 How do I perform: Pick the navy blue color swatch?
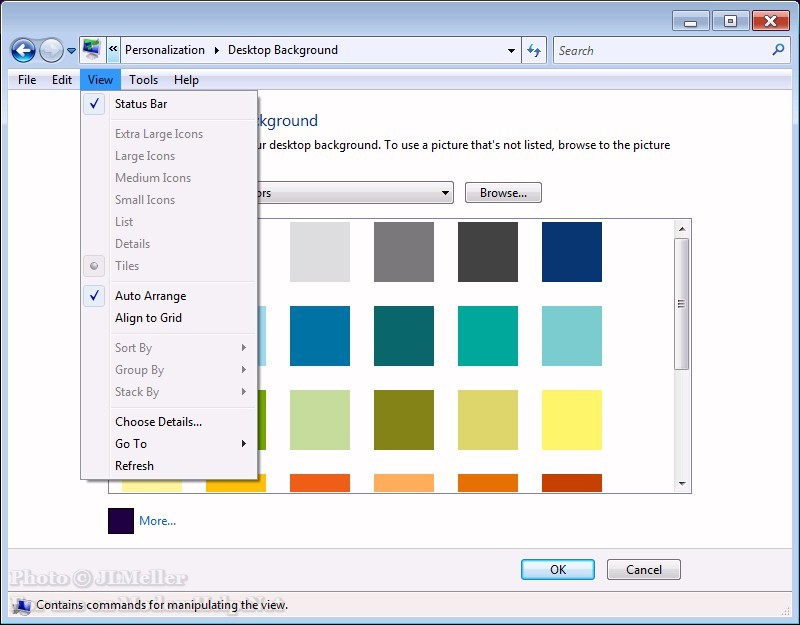[572, 252]
